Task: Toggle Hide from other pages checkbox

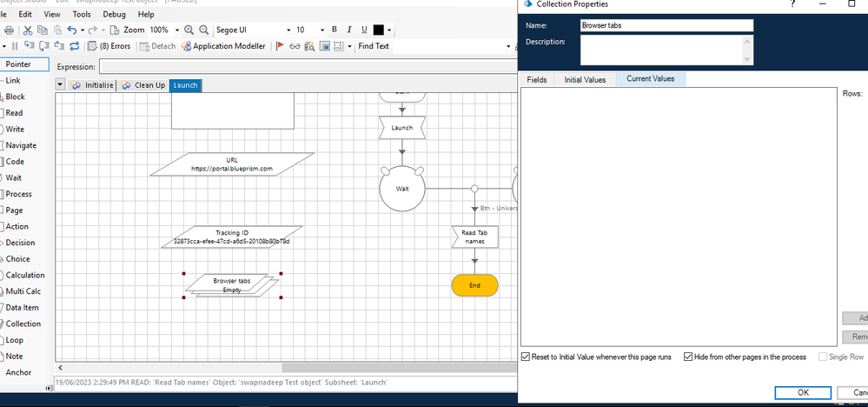Action: [688, 357]
